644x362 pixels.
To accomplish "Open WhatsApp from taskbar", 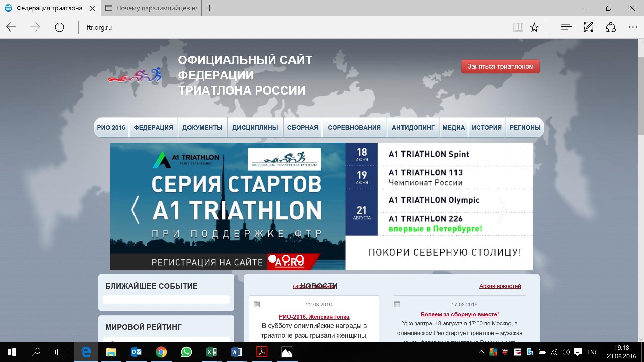I will point(186,352).
